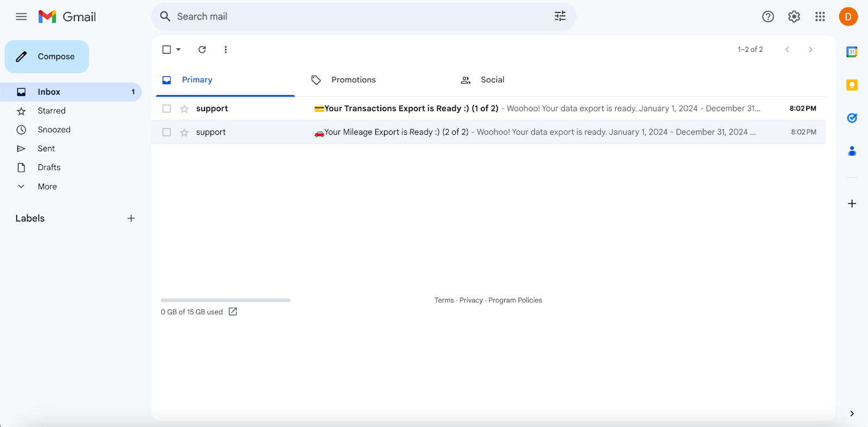Screen dimensions: 868x427
Task: Expand the More section in sidebar
Action: tap(47, 186)
